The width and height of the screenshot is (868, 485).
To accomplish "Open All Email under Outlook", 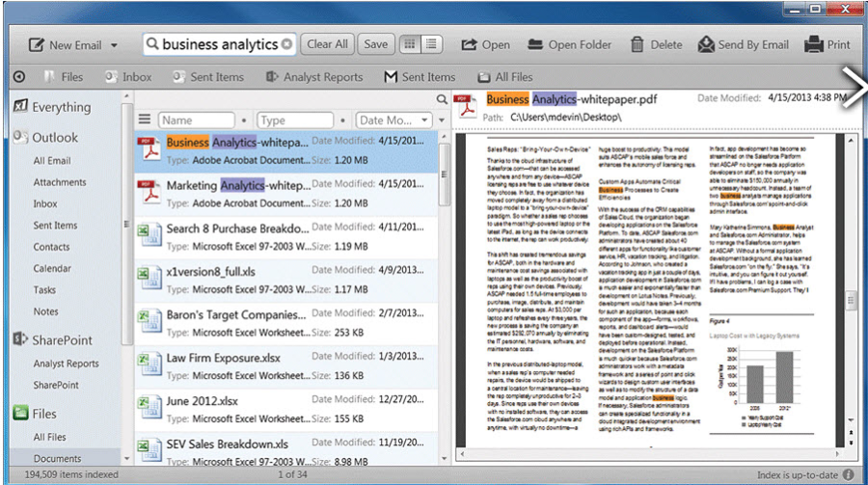I will (x=52, y=161).
